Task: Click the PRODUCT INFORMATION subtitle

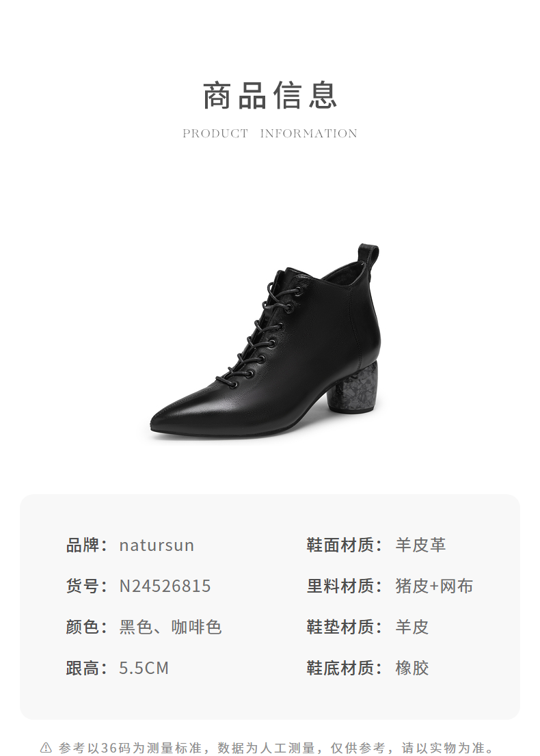Action: (270, 133)
